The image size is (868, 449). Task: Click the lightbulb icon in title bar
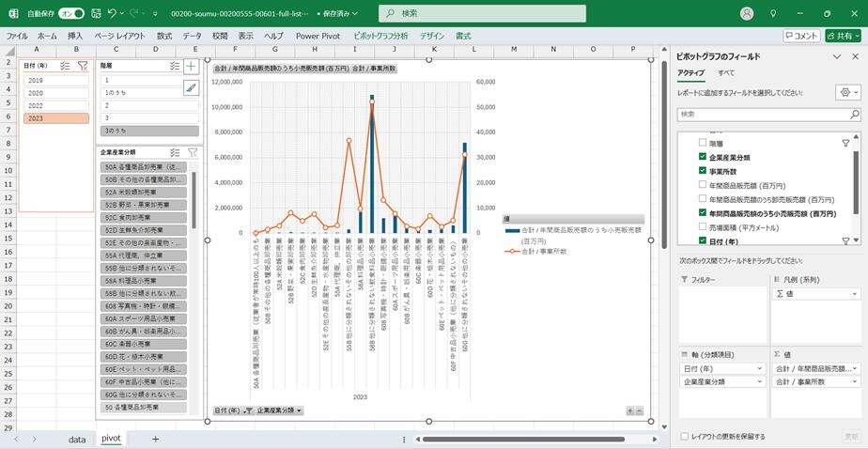point(773,14)
